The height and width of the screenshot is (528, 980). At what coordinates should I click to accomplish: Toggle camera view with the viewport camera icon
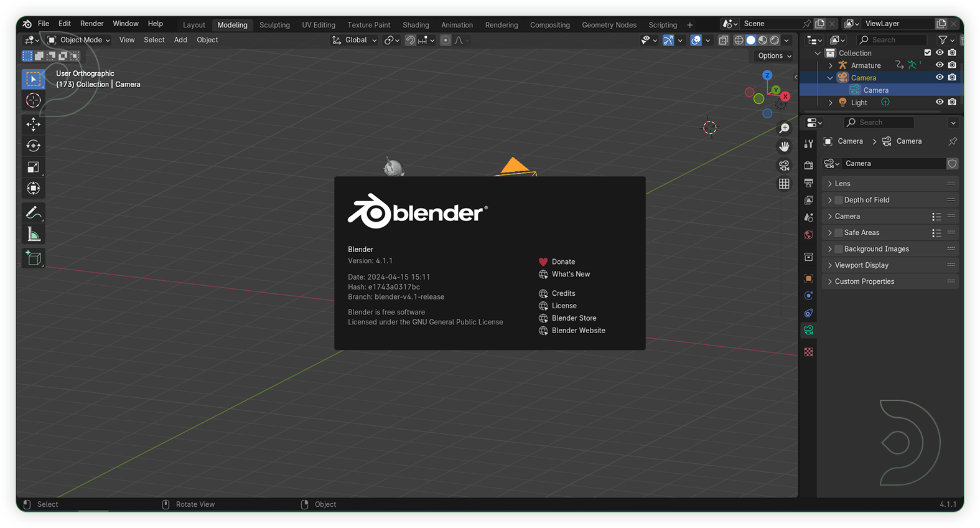tap(784, 166)
